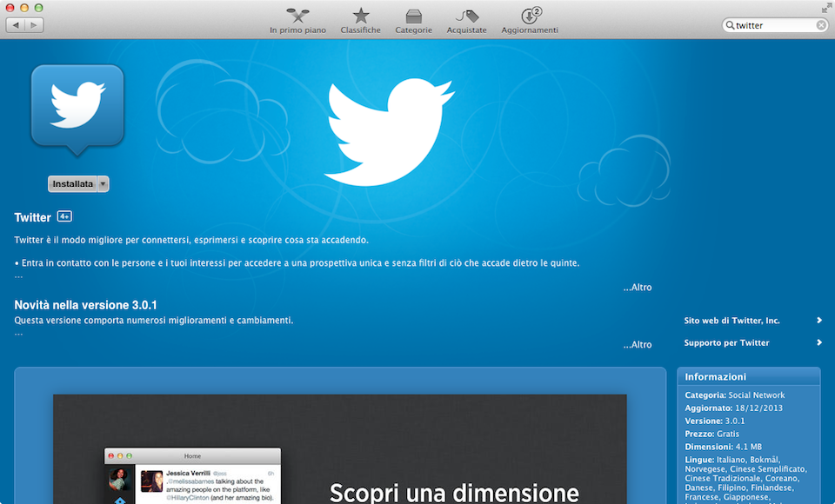Open the Acquistate purchases tab

(466, 21)
